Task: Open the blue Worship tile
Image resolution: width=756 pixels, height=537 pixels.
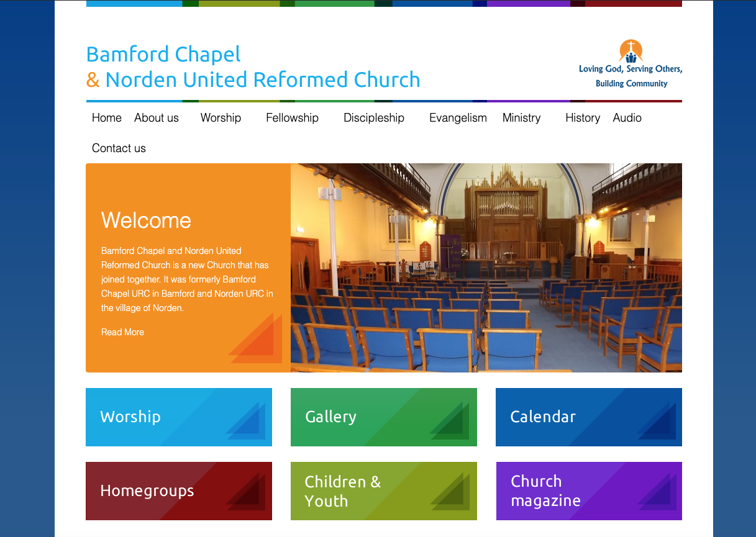Action: point(179,417)
